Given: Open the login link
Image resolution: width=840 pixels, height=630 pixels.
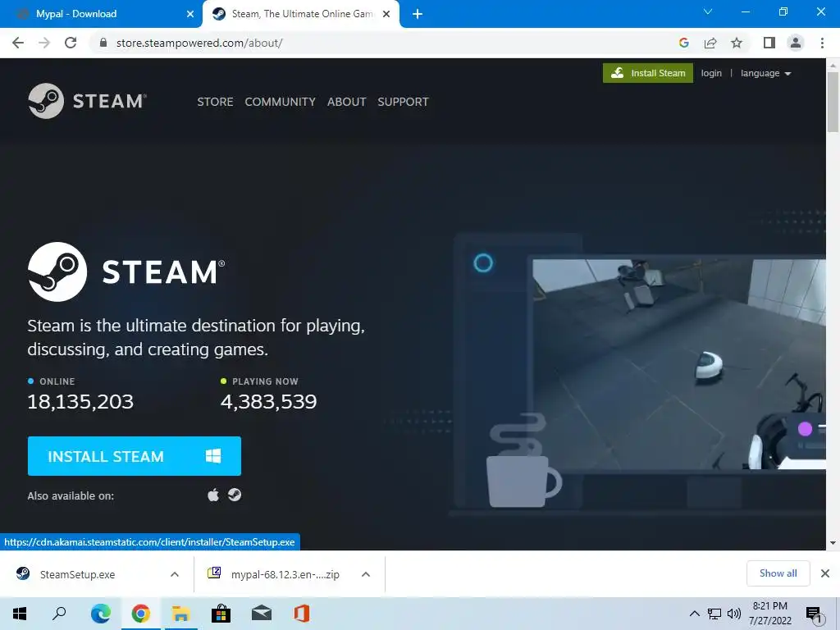Looking at the screenshot, I should 711,73.
